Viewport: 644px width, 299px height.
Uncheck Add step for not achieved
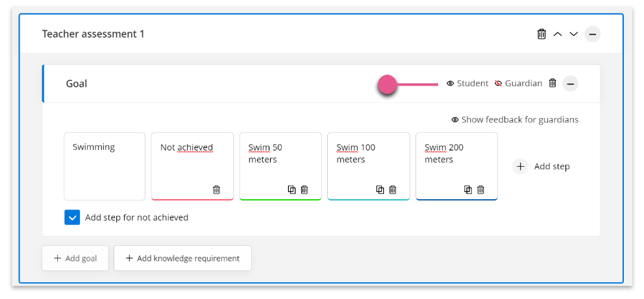point(72,217)
